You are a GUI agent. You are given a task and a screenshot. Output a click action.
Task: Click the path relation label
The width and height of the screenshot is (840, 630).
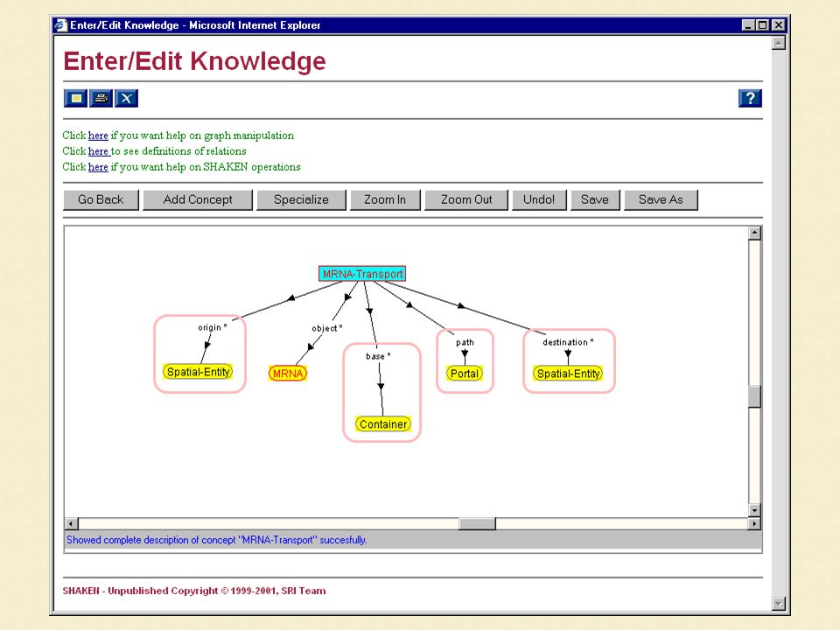(x=465, y=342)
